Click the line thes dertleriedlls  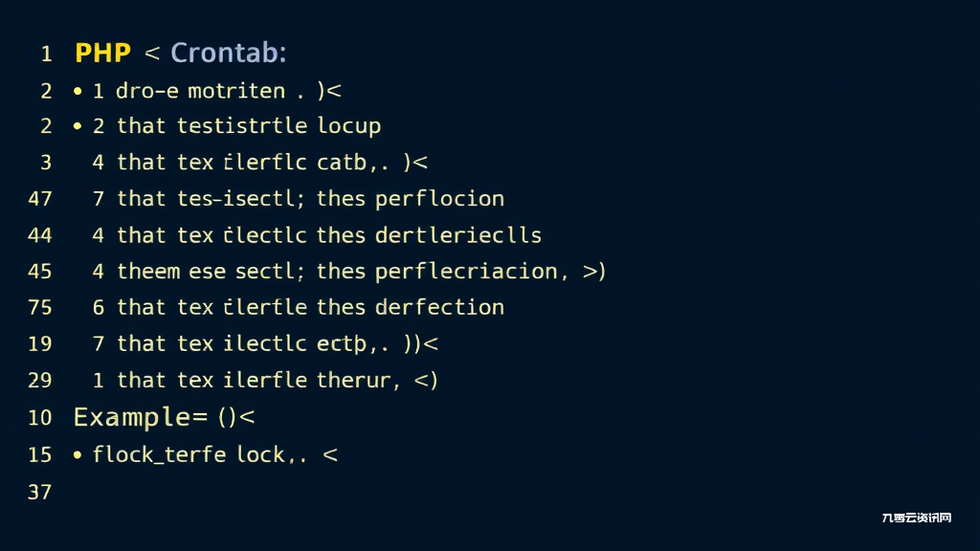click(317, 235)
